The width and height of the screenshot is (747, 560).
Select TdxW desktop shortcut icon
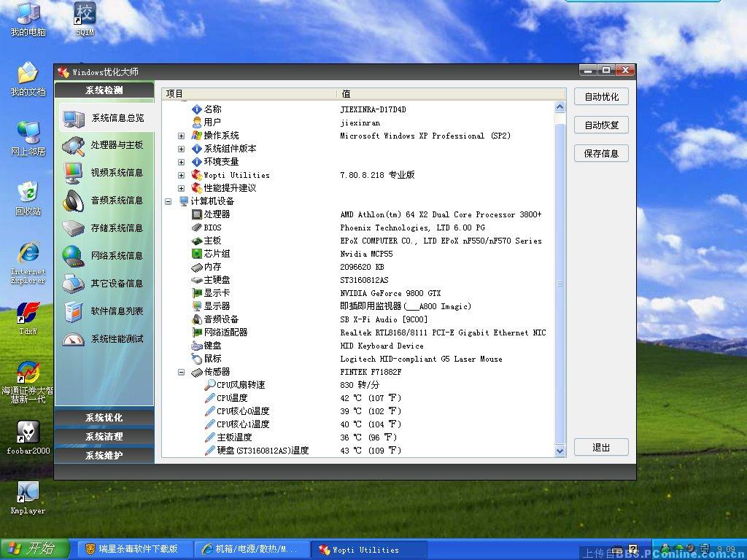[x=28, y=319]
